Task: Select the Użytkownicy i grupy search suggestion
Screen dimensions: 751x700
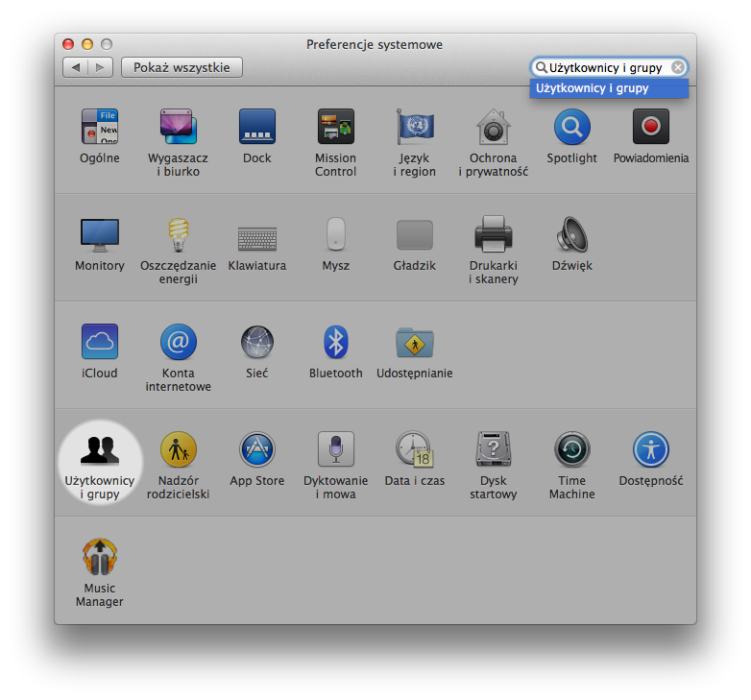Action: [x=609, y=88]
